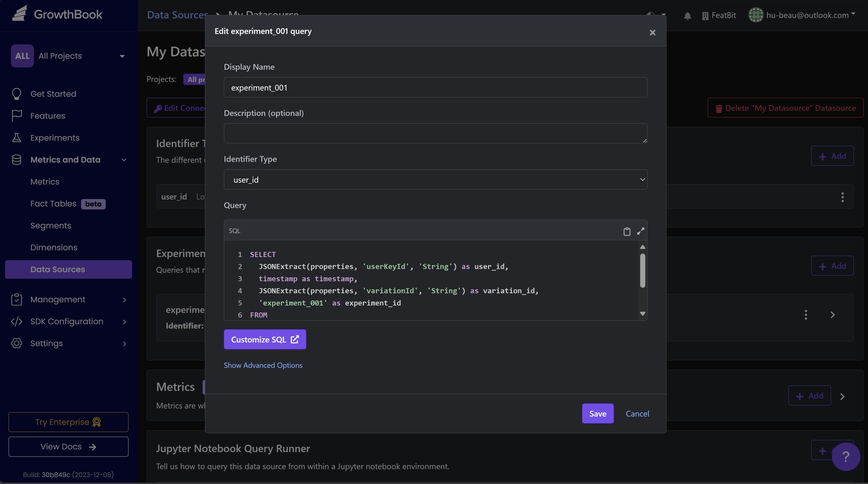Screen dimensions: 868x484
Task: Click the SQL editor vertical scrollbar
Action: pyautogui.click(x=643, y=271)
